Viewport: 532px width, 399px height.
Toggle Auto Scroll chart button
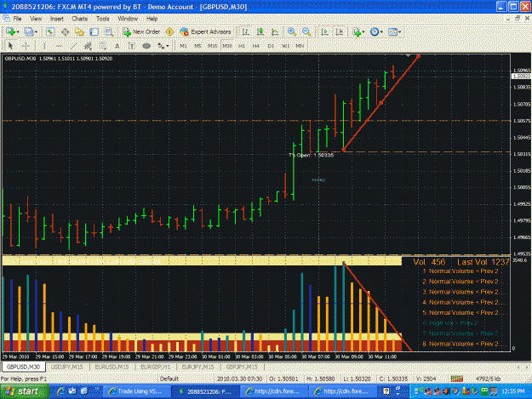coord(324,31)
